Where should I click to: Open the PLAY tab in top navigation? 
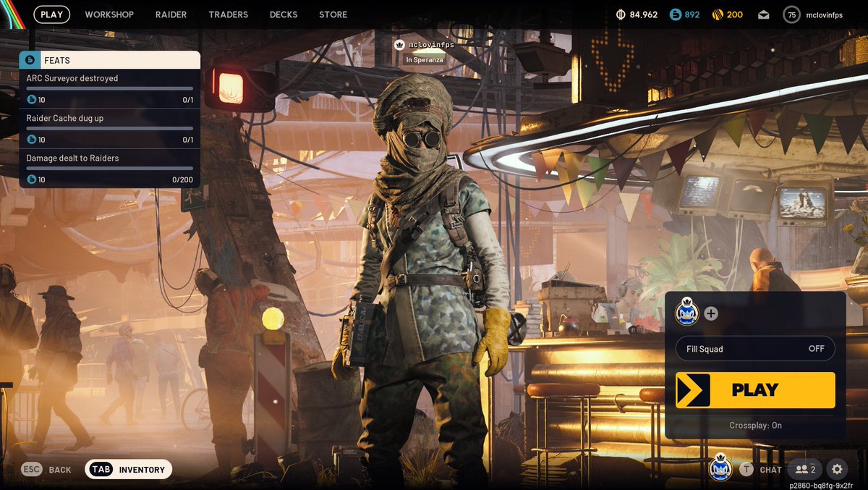tap(52, 14)
